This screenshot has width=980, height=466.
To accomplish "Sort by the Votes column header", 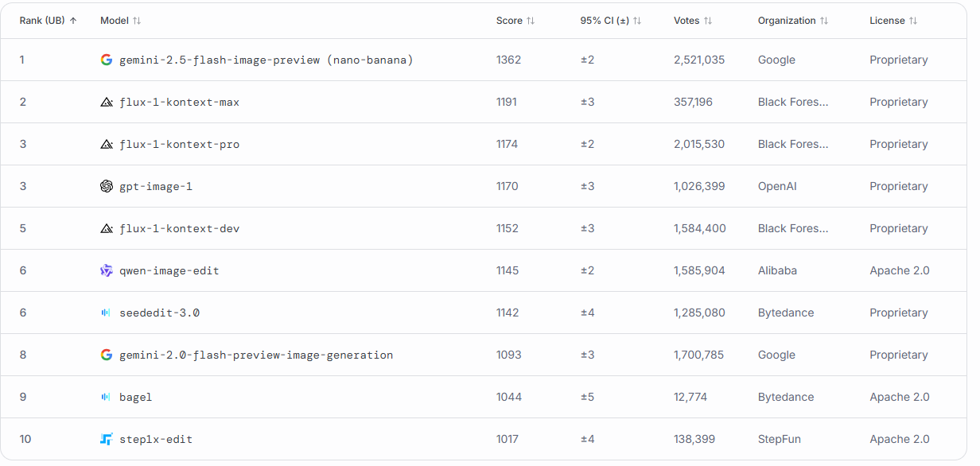I will [693, 21].
